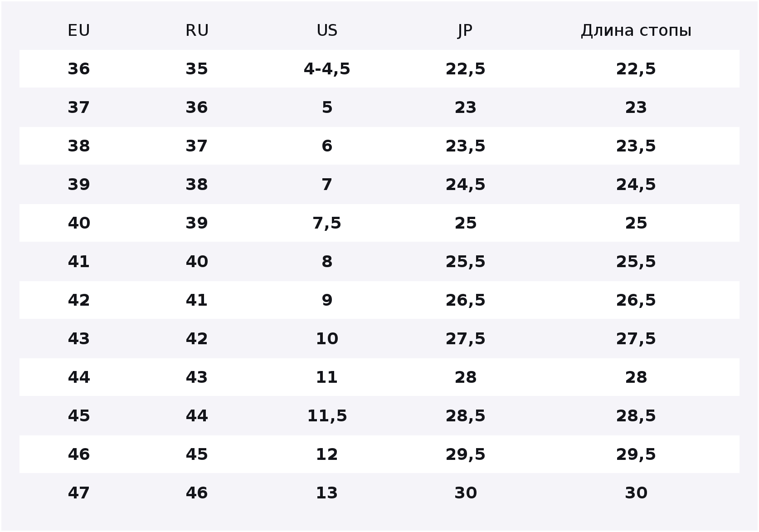Click EU size 44 cell
The image size is (759, 532).
[x=78, y=377]
